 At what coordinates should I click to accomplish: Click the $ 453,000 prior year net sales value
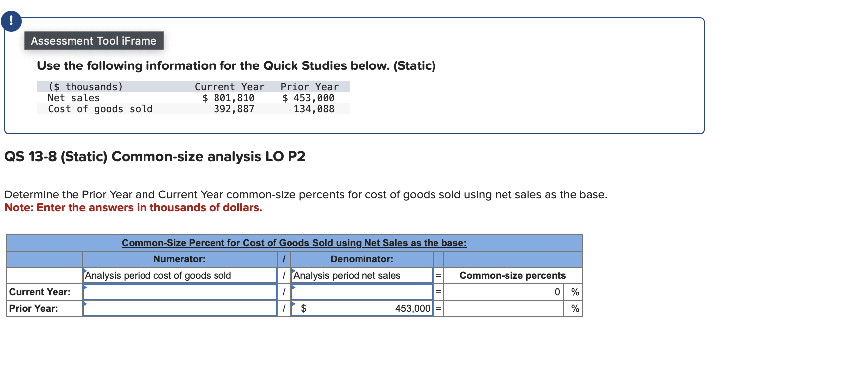tap(308, 98)
